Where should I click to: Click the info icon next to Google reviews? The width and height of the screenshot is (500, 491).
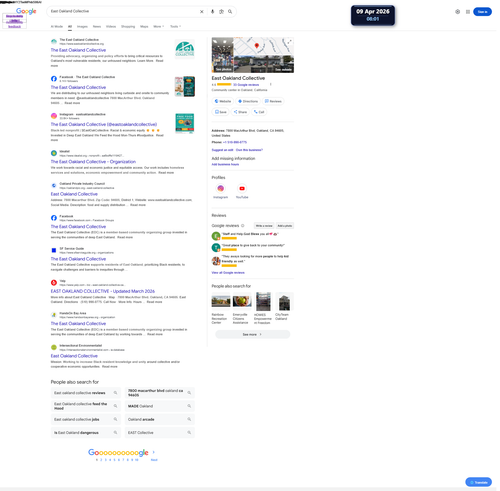click(x=243, y=226)
